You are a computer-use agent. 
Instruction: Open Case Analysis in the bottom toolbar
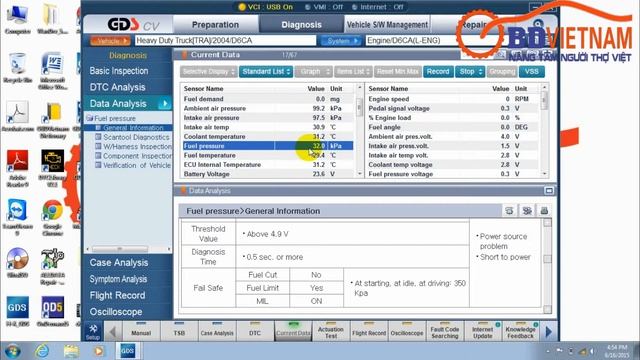coord(217,331)
